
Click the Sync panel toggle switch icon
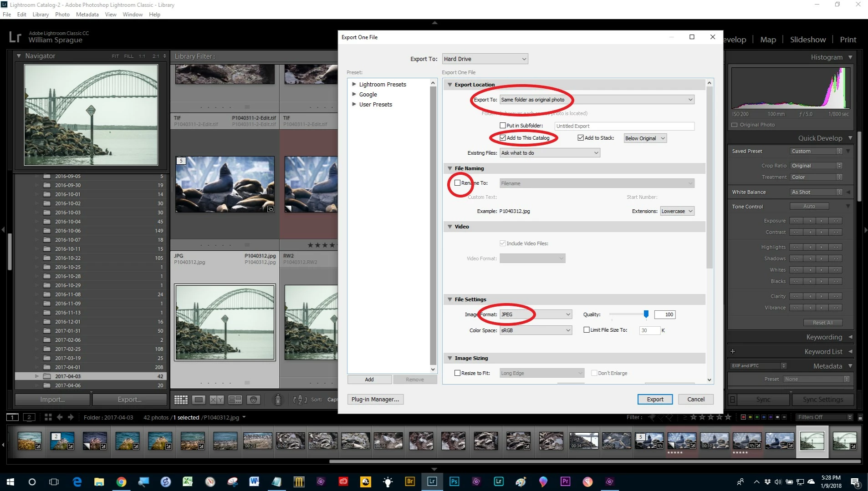click(x=732, y=400)
